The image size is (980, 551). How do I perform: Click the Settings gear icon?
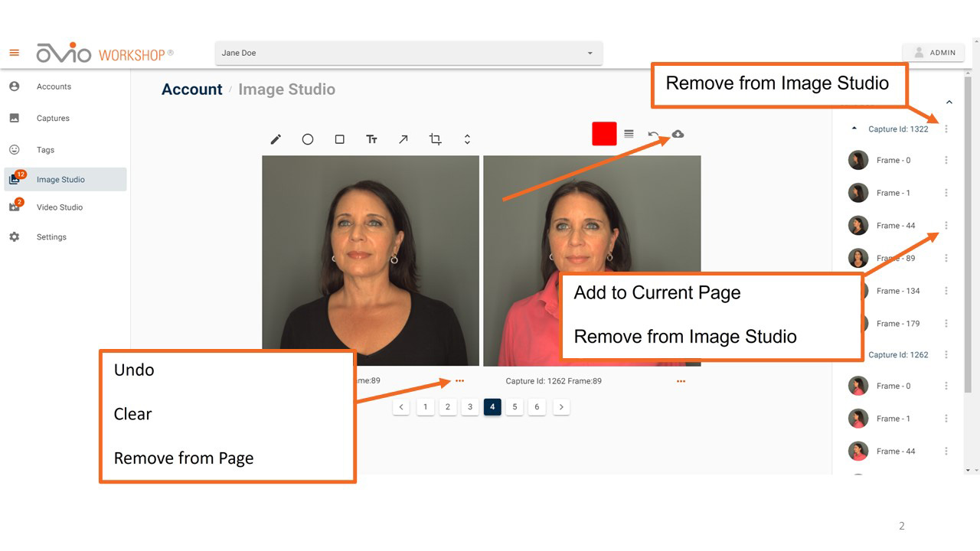point(14,237)
